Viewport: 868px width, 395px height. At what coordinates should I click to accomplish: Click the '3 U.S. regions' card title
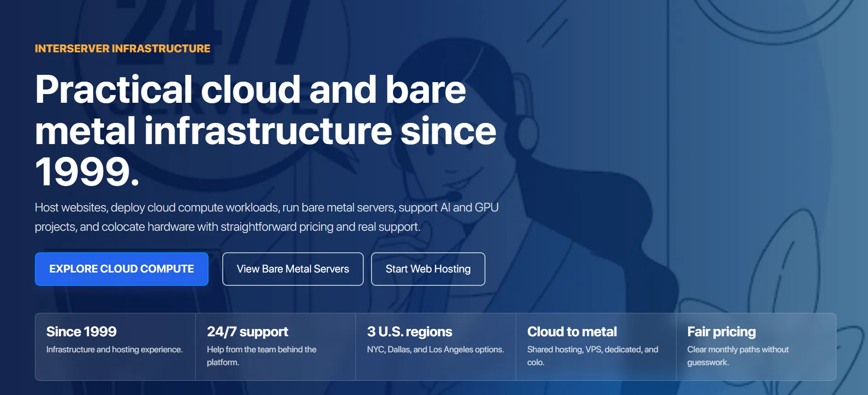click(x=410, y=331)
